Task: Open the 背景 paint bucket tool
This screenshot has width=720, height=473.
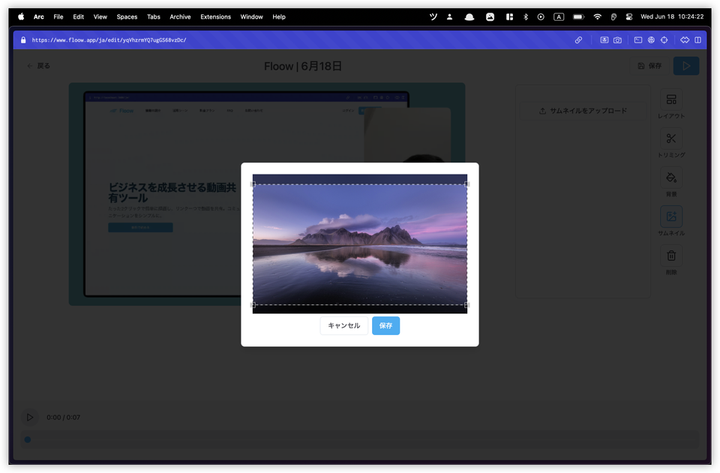Action: 671,182
